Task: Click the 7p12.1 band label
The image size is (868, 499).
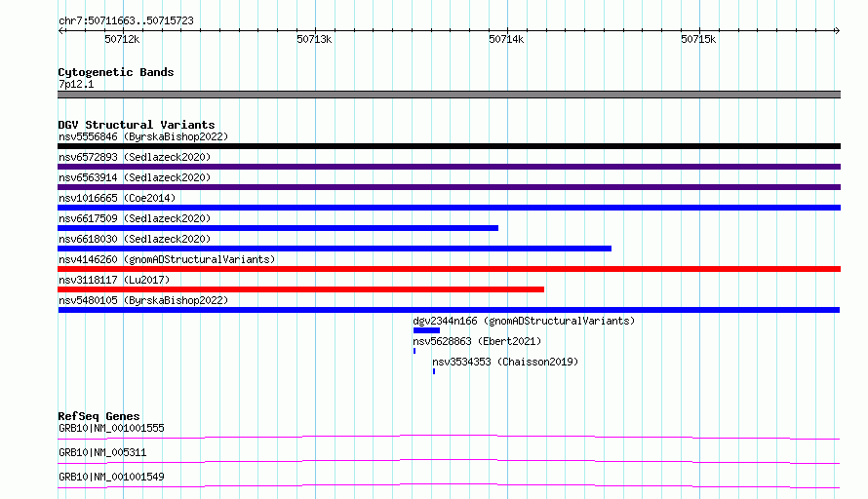Action: (x=76, y=84)
